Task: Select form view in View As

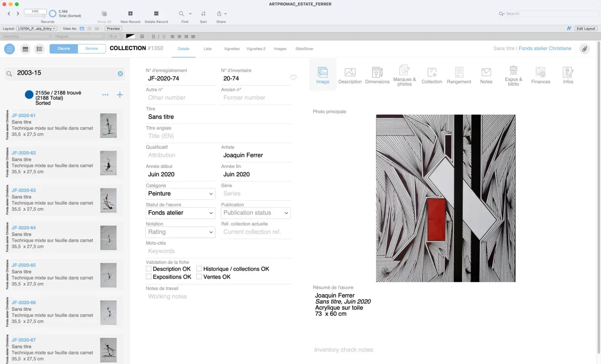Action: click(82, 28)
